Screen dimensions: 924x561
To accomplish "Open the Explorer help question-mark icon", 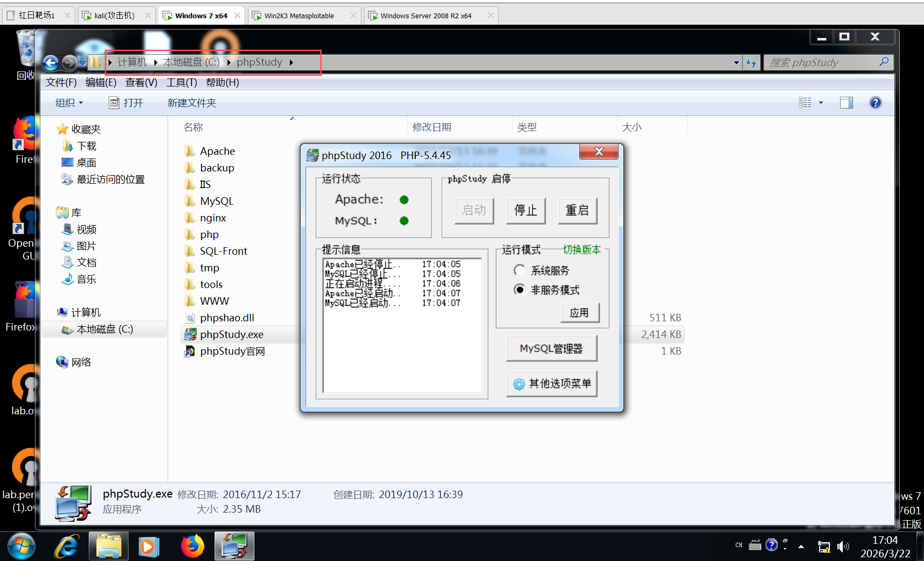I will pyautogui.click(x=876, y=103).
